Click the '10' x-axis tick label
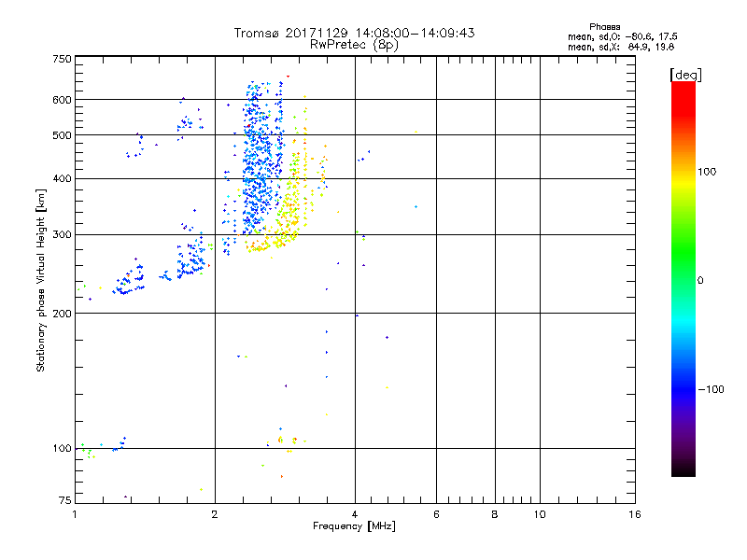 540,514
